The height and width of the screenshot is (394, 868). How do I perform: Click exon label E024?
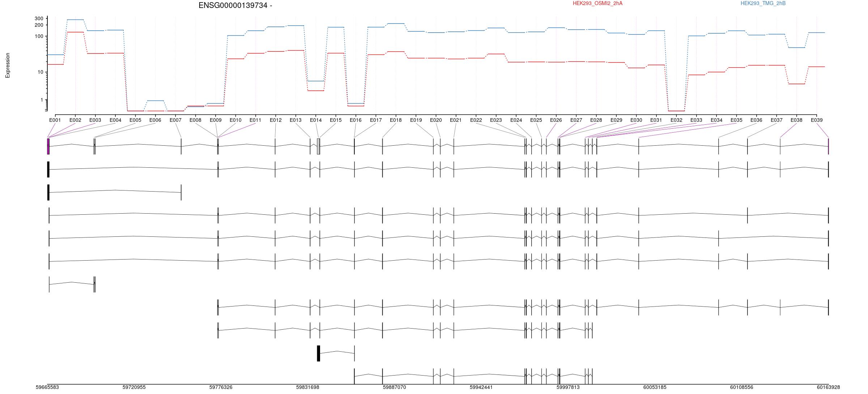pos(516,120)
